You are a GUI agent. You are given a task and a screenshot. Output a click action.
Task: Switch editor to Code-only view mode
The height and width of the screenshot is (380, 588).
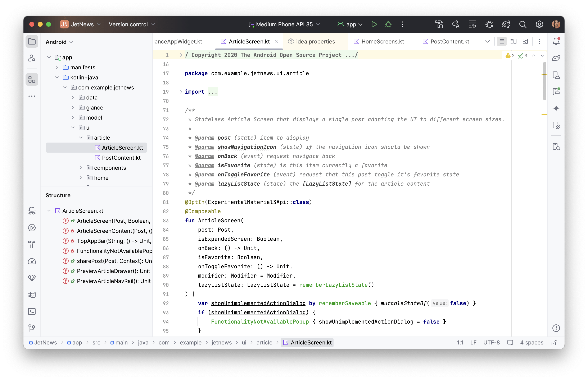[502, 41]
